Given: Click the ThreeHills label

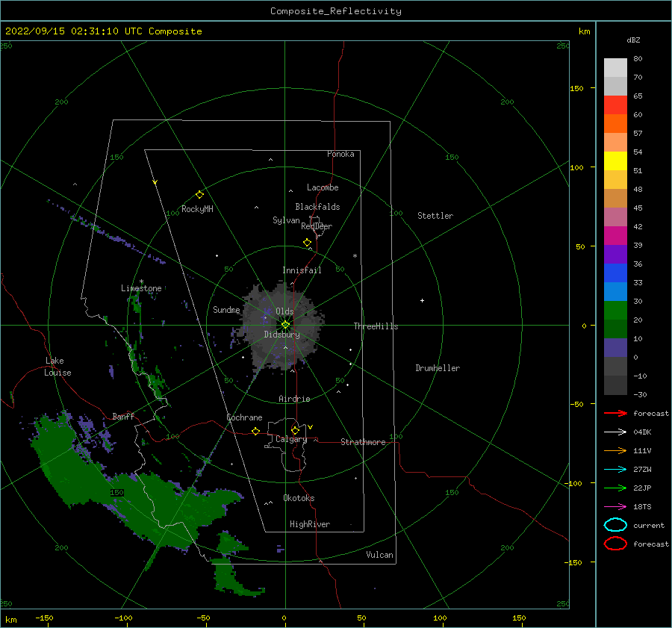Looking at the screenshot, I should tap(376, 326).
